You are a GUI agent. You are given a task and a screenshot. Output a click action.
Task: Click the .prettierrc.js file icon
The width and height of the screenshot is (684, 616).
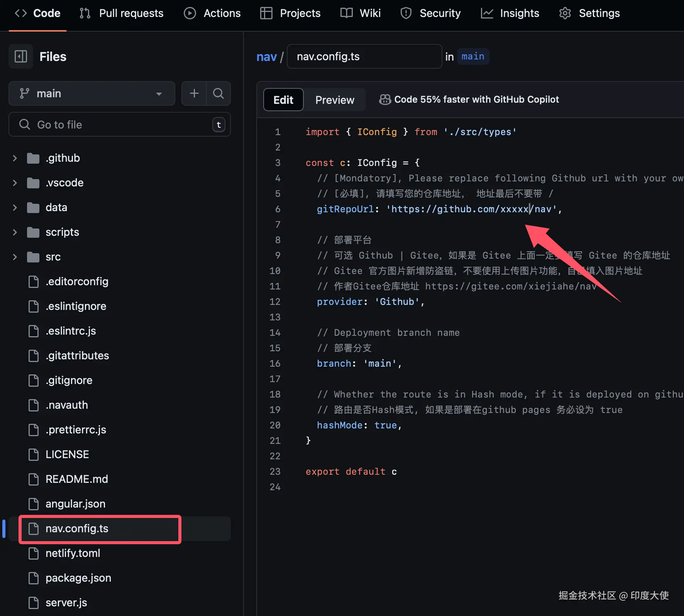[34, 430]
